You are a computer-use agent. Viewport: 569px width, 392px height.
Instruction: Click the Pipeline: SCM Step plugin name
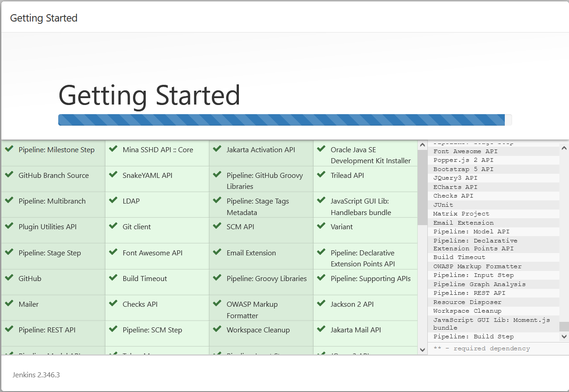[152, 330]
